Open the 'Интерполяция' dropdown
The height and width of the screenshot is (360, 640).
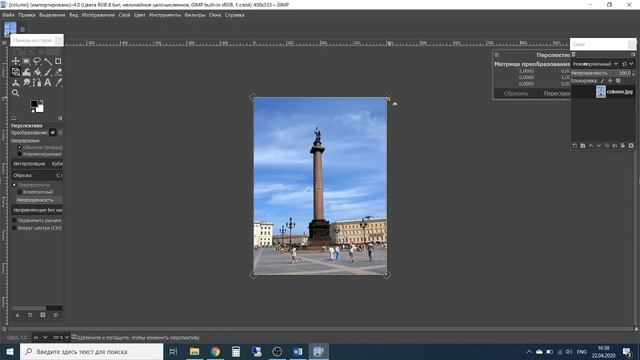tap(37, 164)
